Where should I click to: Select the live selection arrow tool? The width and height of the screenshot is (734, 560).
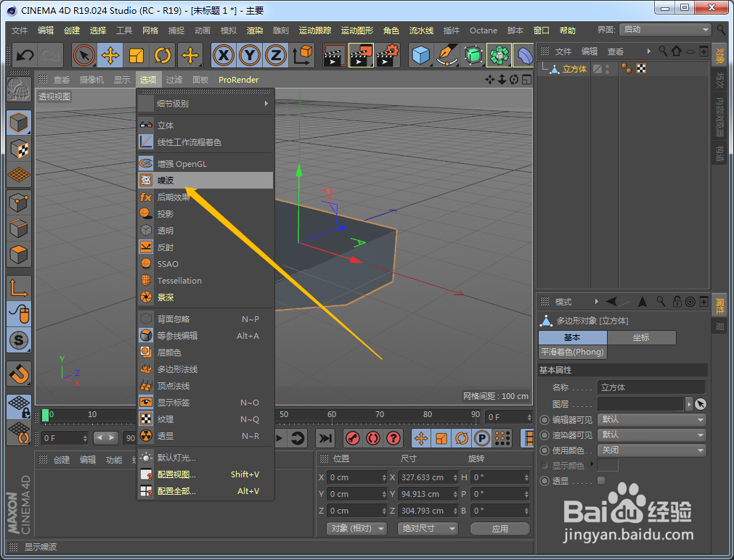click(84, 56)
